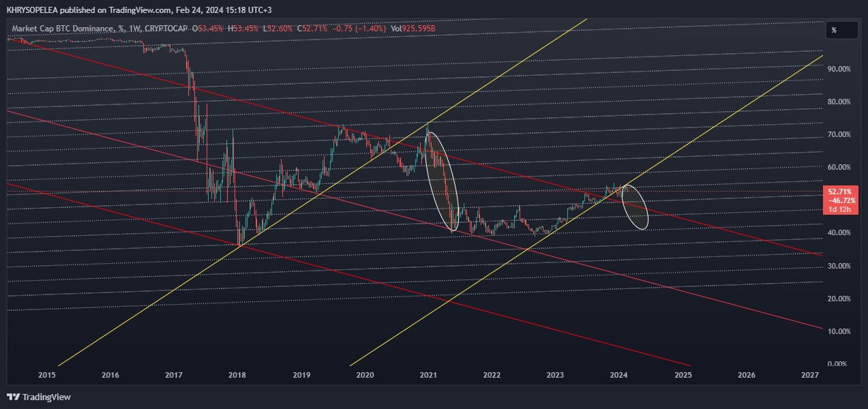Click the TradingView logo at bottom left
The width and height of the screenshot is (868, 409).
click(x=39, y=397)
